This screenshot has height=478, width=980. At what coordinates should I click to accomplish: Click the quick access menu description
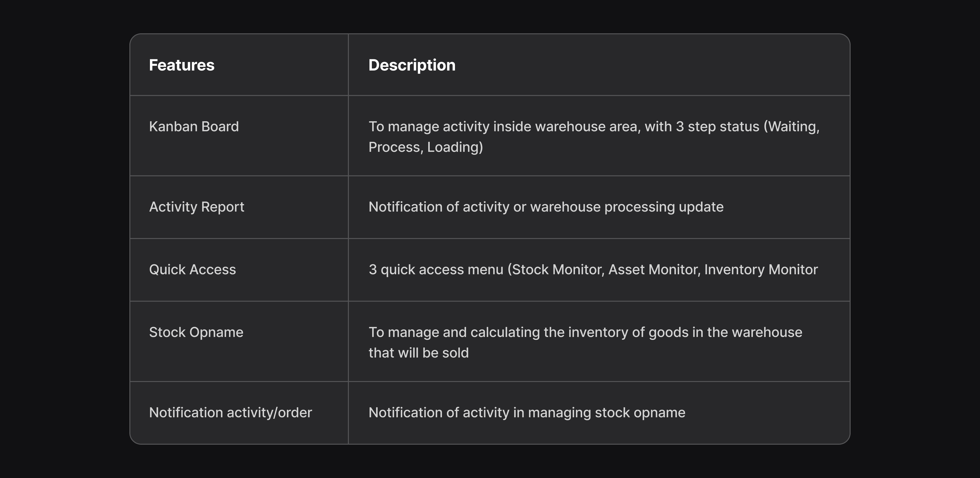pos(593,269)
